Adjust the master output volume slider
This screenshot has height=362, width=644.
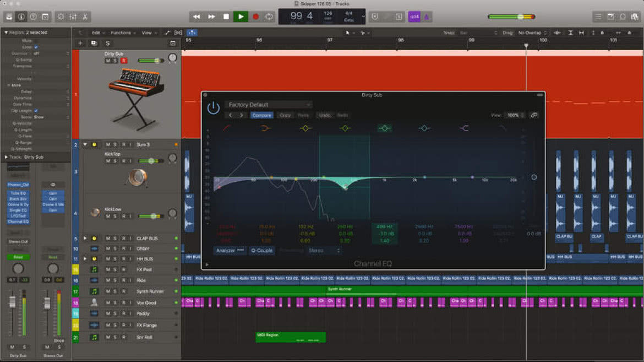coord(511,17)
